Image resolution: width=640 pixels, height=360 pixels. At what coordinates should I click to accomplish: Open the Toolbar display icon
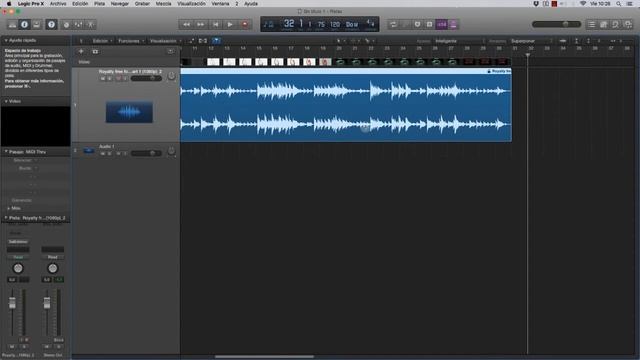37,24
